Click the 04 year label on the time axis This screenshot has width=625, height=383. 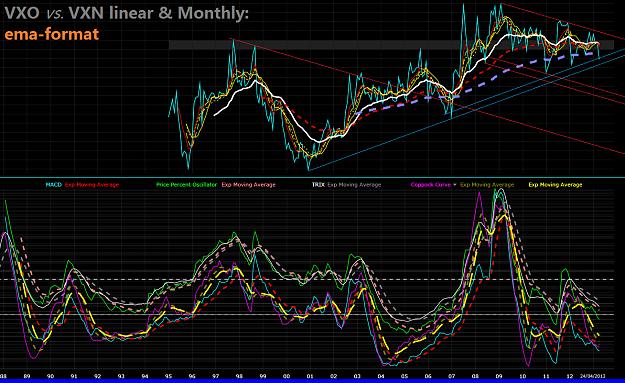point(381,376)
